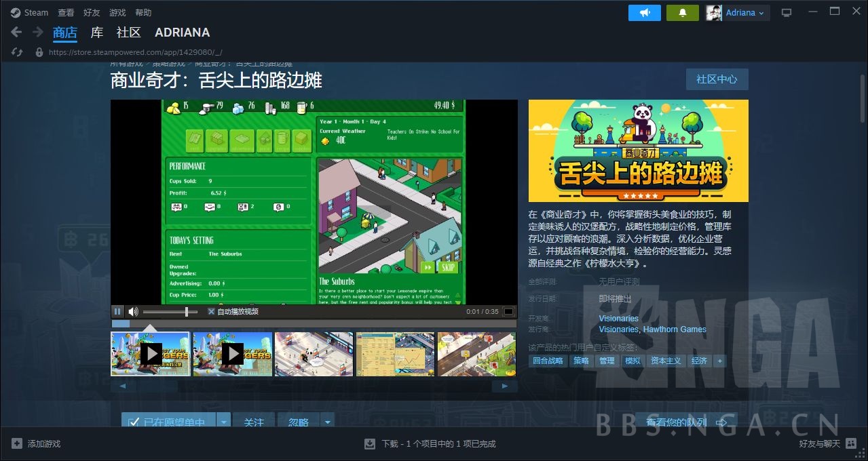The image size is (868, 461).
Task: Open the panda plaza screenshot thumbnail
Action: tap(314, 354)
